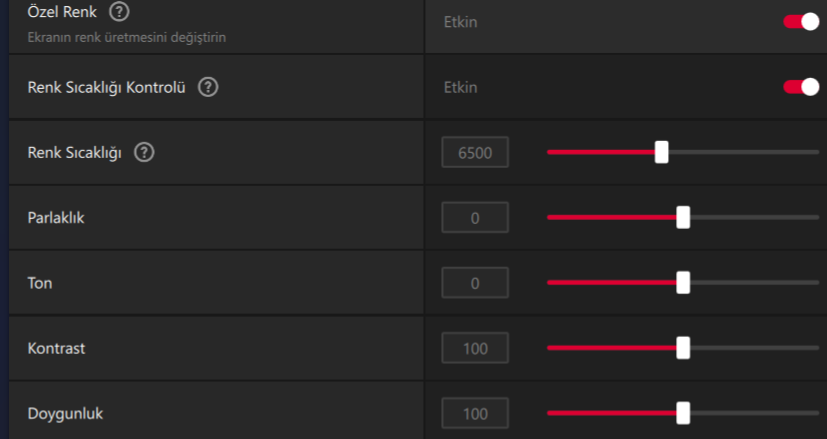This screenshot has width=827, height=439.
Task: Click the Ton slider handle
Action: tap(683, 283)
